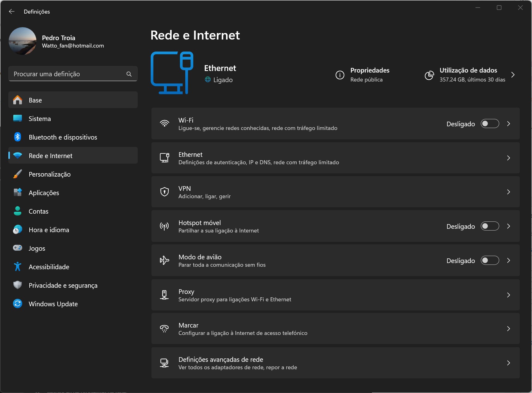This screenshot has width=532, height=393.
Task: Toggle Modo de avião on
Action: pos(490,261)
